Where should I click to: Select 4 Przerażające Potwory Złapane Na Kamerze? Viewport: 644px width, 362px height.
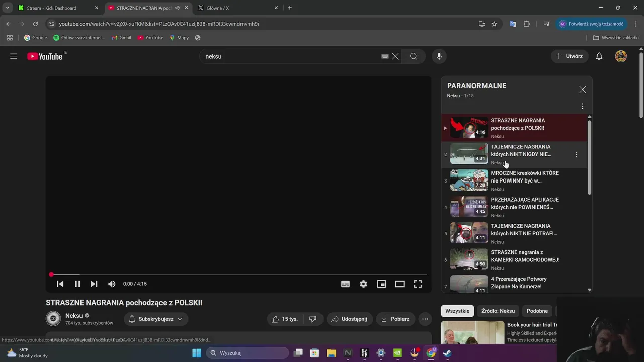tap(514, 284)
